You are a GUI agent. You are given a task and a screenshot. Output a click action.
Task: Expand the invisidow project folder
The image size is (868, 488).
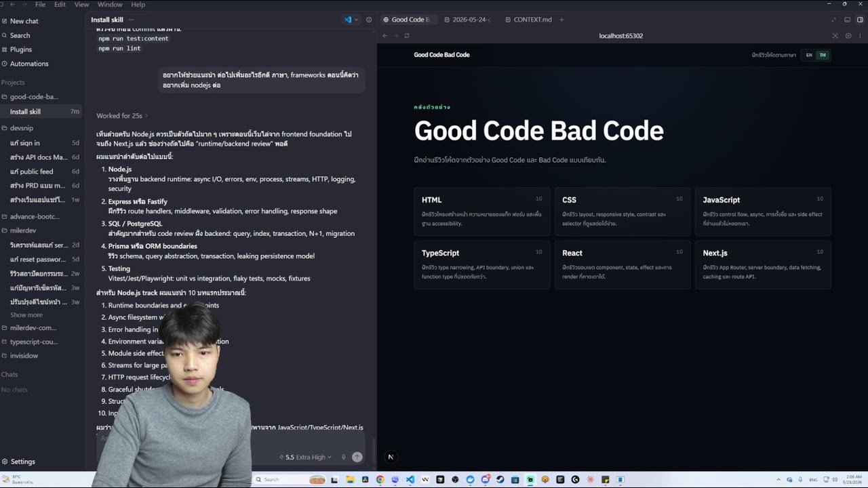pyautogui.click(x=24, y=356)
